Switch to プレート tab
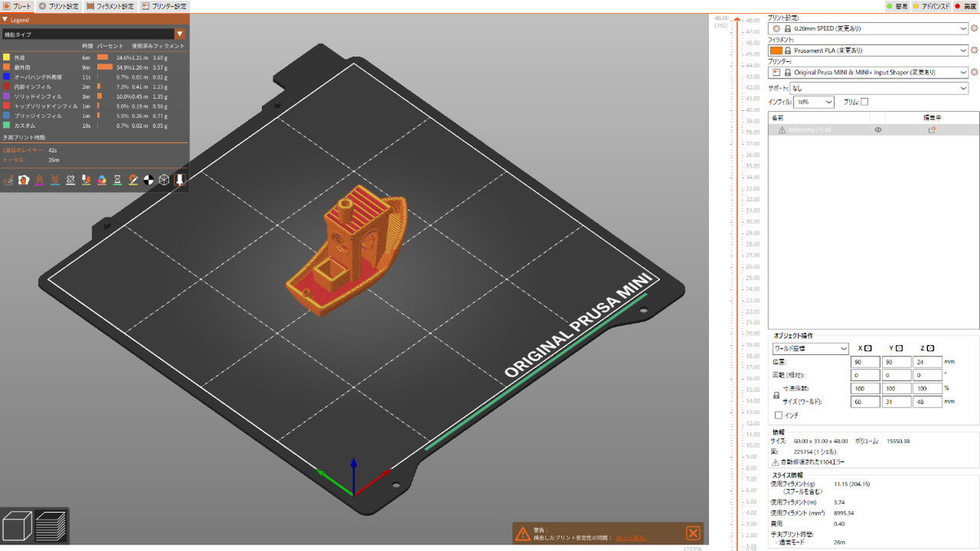Image resolution: width=980 pixels, height=551 pixels. 17,6
